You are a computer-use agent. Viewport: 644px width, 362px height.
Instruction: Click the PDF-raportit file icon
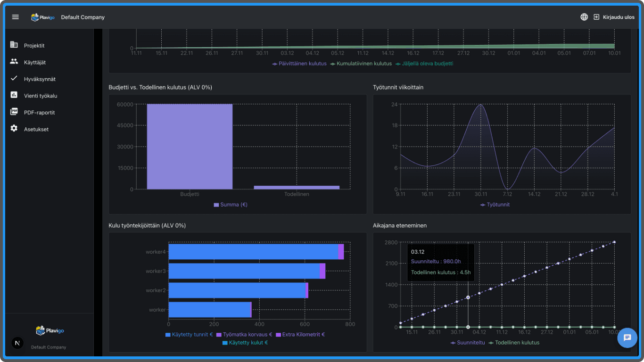(x=14, y=112)
